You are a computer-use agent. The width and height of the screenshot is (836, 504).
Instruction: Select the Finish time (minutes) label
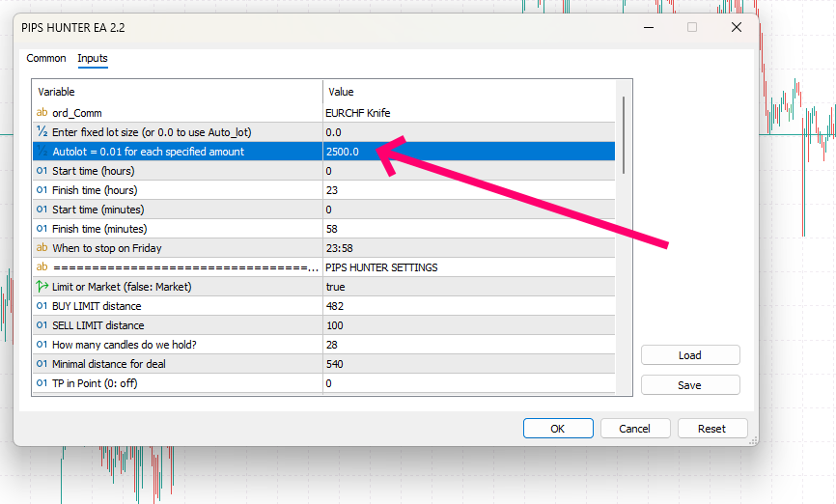99,229
